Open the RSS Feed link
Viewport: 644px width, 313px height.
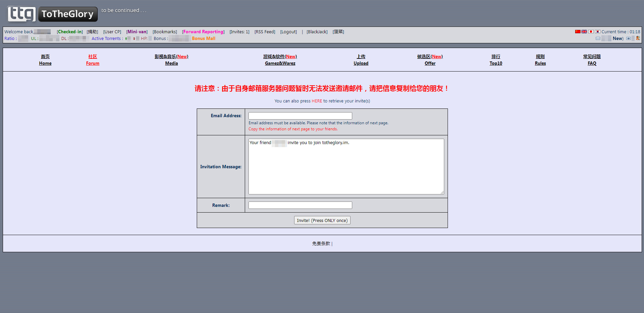(265, 32)
